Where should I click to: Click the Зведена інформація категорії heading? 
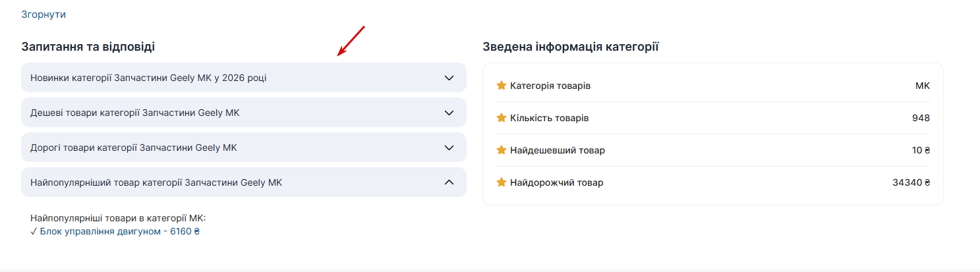[571, 47]
